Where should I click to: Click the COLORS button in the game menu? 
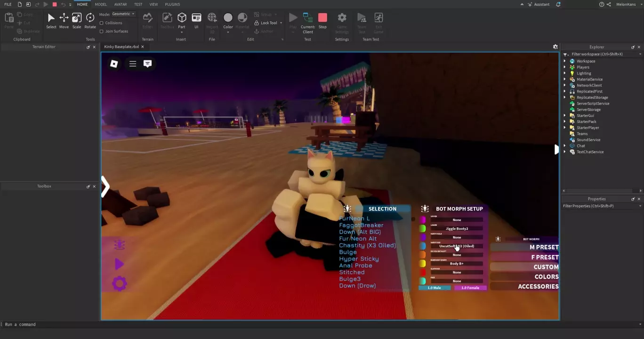(x=546, y=277)
